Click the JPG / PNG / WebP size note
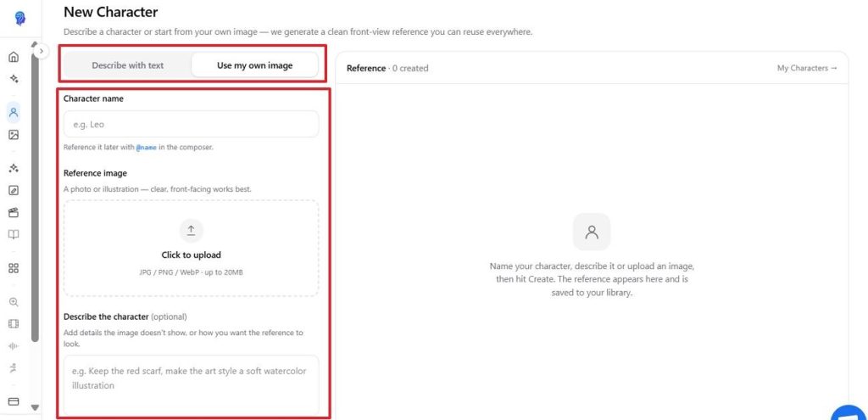 click(191, 272)
